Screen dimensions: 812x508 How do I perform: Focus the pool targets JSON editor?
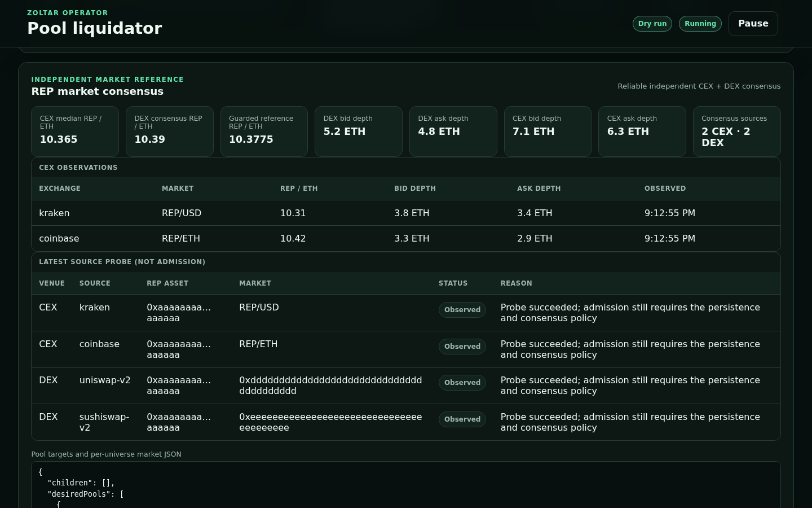(x=406, y=485)
